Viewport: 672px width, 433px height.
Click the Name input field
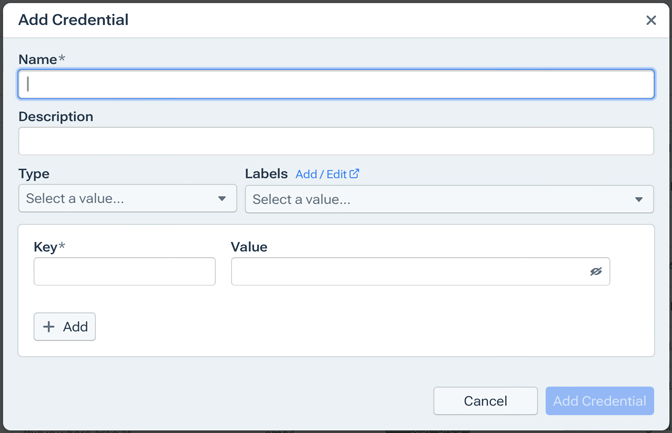click(336, 84)
